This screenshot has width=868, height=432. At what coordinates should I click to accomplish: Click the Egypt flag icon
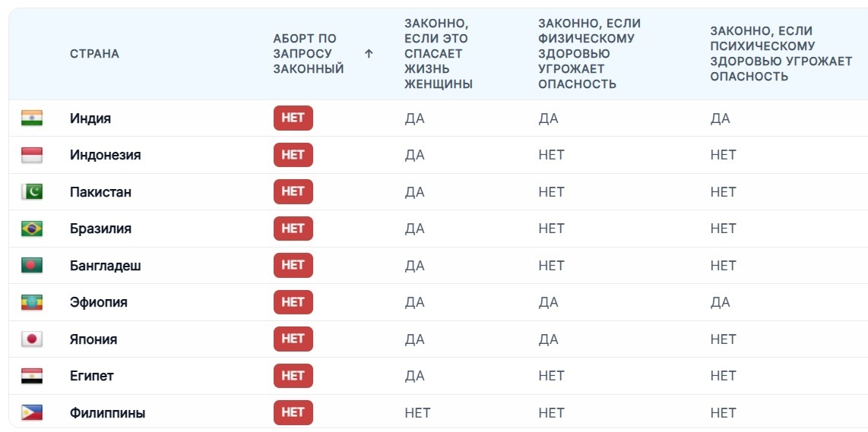tap(32, 376)
